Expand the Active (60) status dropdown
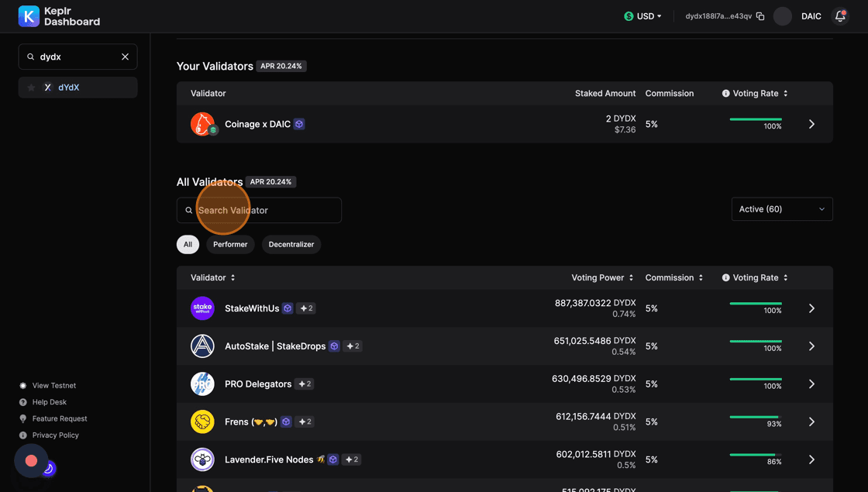 (782, 209)
